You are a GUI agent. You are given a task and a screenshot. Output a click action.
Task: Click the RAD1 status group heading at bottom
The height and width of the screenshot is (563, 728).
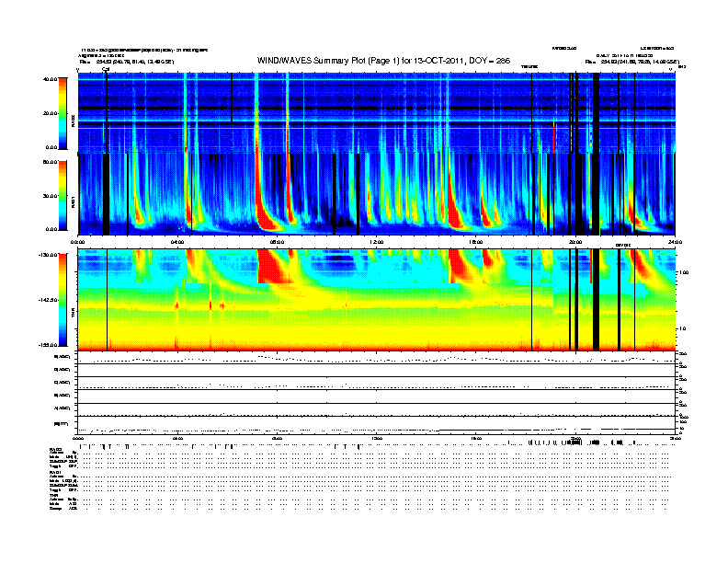tap(56, 473)
